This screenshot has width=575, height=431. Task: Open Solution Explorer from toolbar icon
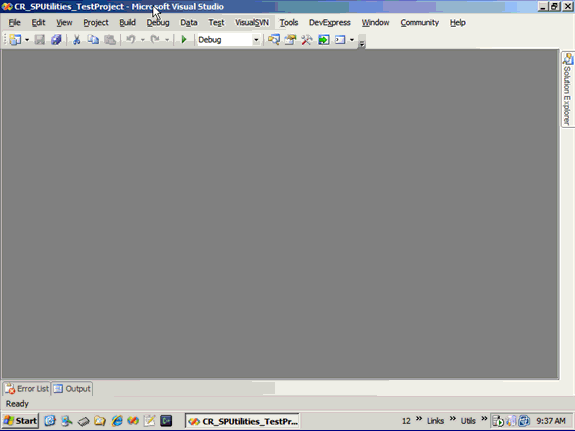tap(274, 39)
